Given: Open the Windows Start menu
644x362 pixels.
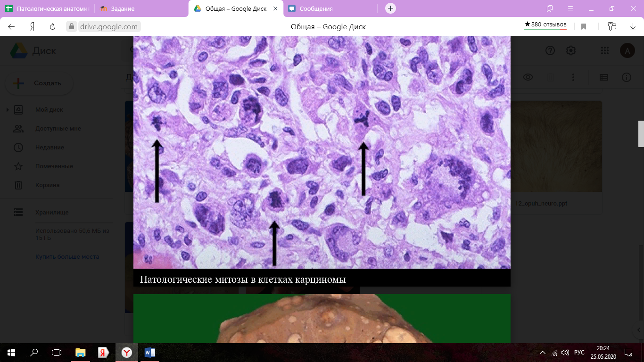Looking at the screenshot, I should click(11, 353).
